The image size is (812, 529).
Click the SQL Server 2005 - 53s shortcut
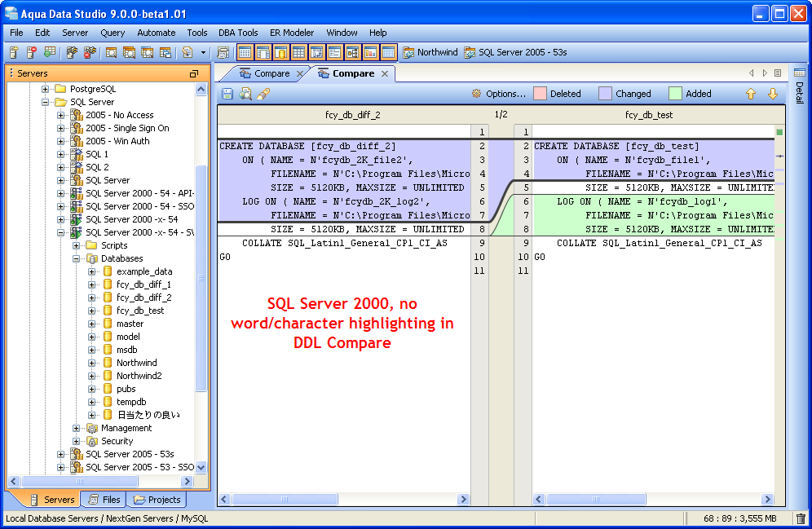pos(516,52)
